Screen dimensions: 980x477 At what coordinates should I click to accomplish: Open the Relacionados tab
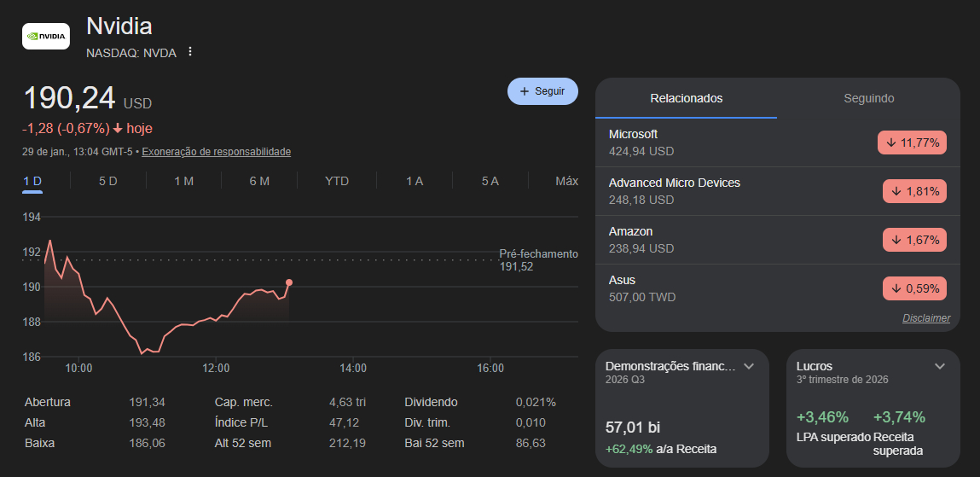pyautogui.click(x=686, y=98)
